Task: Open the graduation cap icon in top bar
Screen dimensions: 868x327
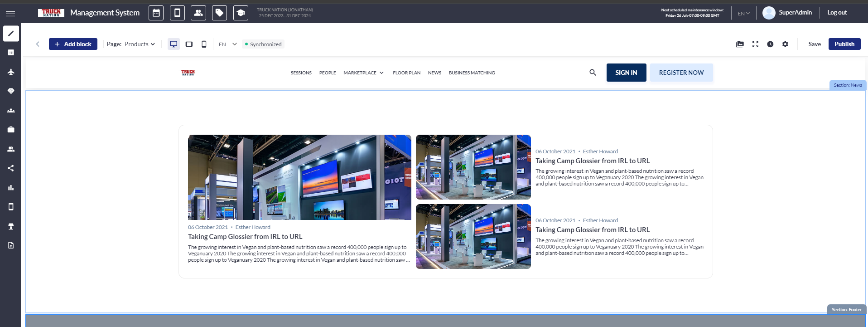Action: (x=241, y=13)
